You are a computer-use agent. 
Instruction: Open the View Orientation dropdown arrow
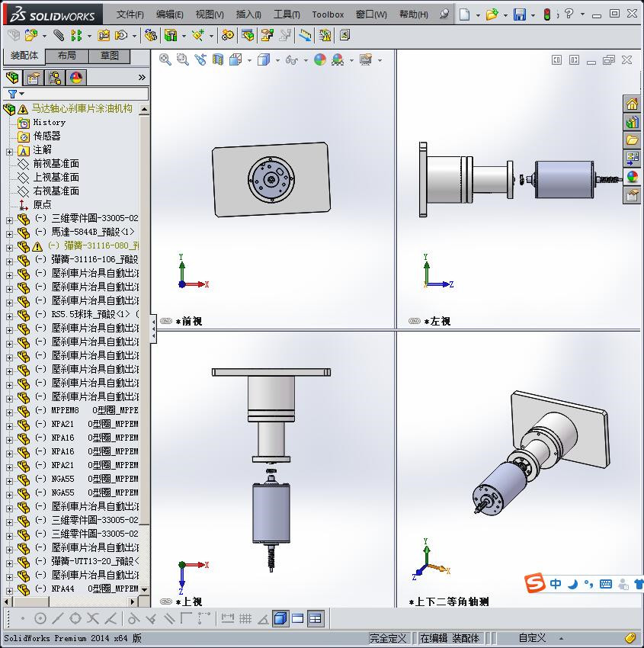[249, 60]
